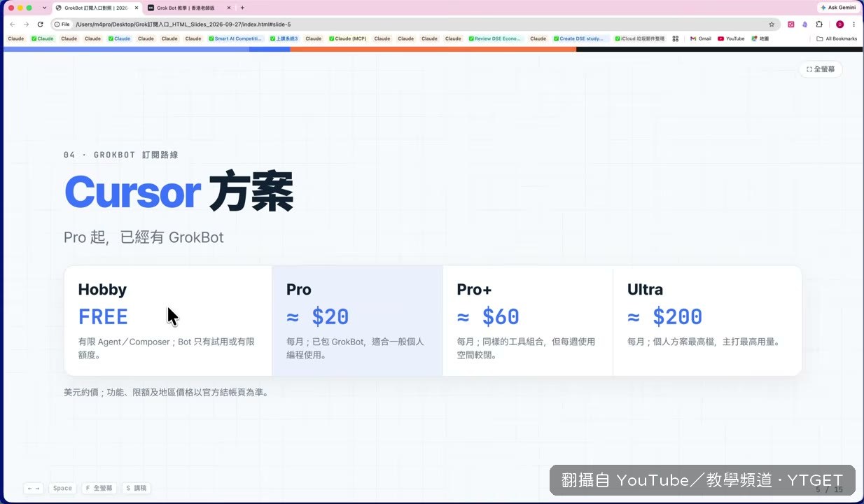Click the browser back arrow

(x=12, y=24)
